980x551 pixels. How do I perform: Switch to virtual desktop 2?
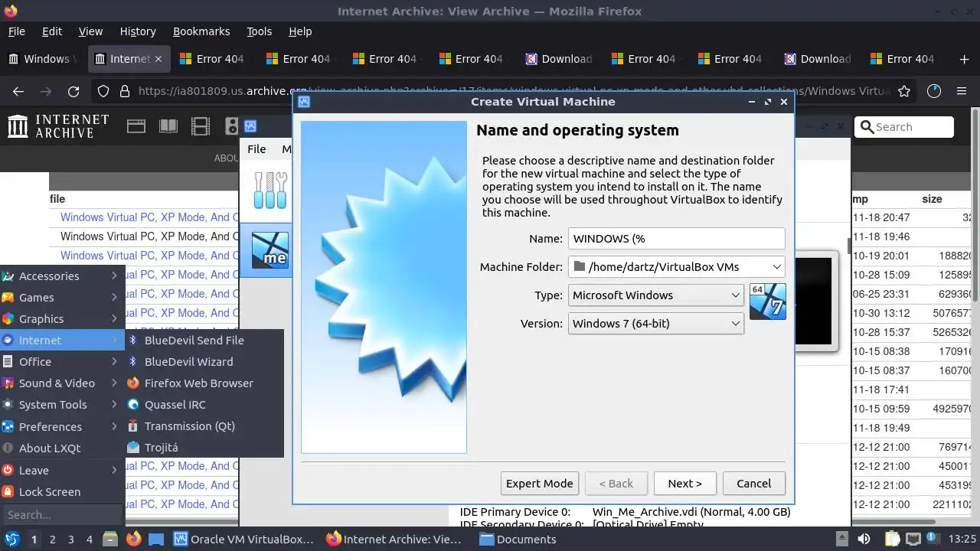point(53,539)
